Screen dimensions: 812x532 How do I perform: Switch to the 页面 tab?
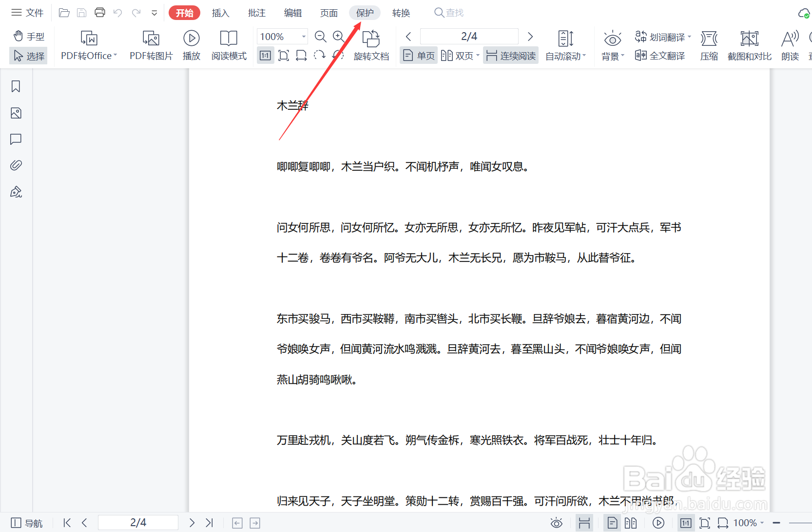[x=329, y=13]
